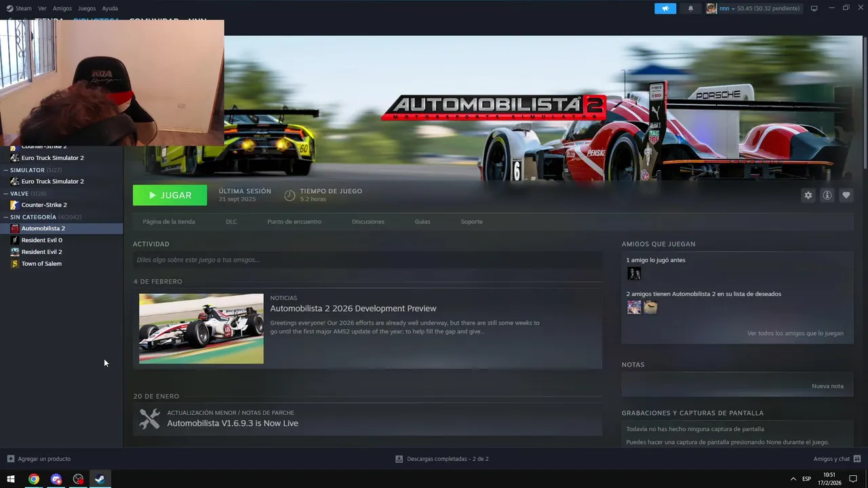This screenshot has height=488, width=868.
Task: Open the DLC tab
Action: (x=231, y=222)
